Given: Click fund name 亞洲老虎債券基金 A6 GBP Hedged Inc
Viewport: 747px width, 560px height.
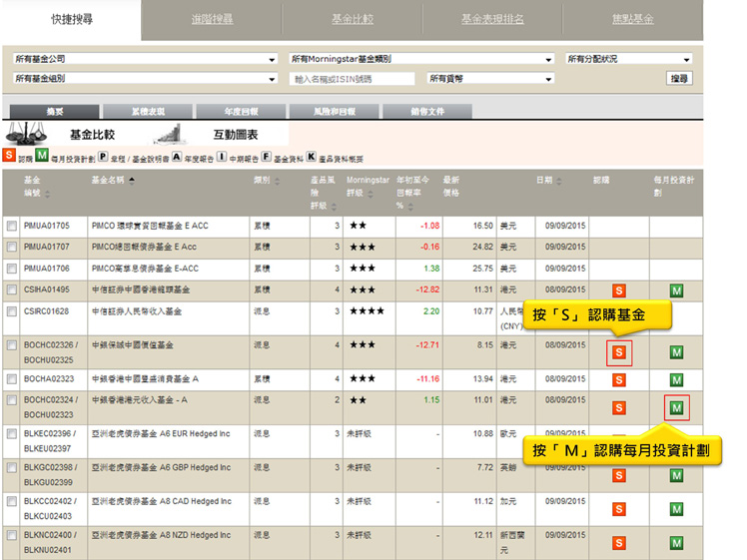Looking at the screenshot, I should (x=161, y=467).
